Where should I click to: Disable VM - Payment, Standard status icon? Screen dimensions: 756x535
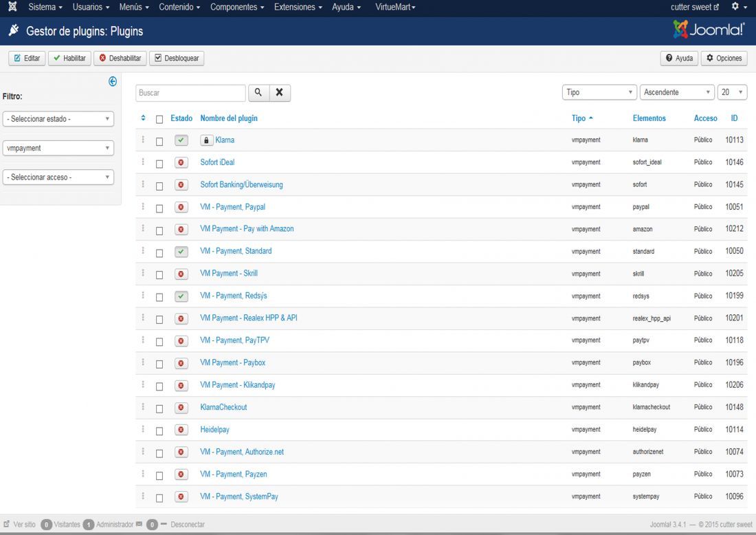click(x=181, y=251)
